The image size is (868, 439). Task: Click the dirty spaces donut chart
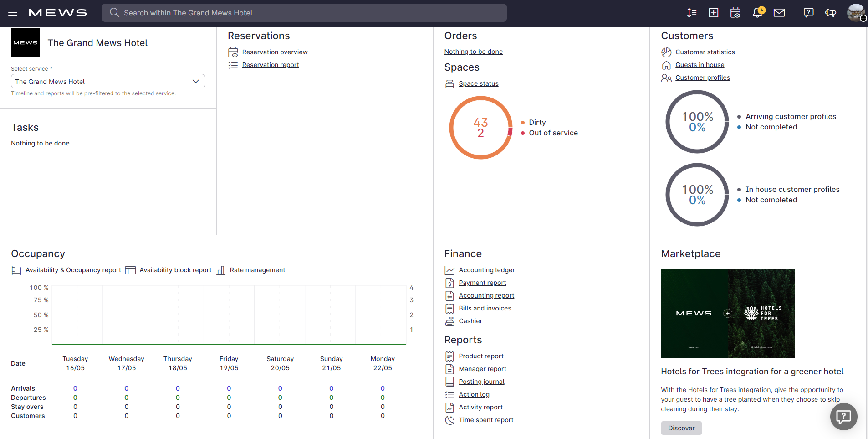(480, 128)
